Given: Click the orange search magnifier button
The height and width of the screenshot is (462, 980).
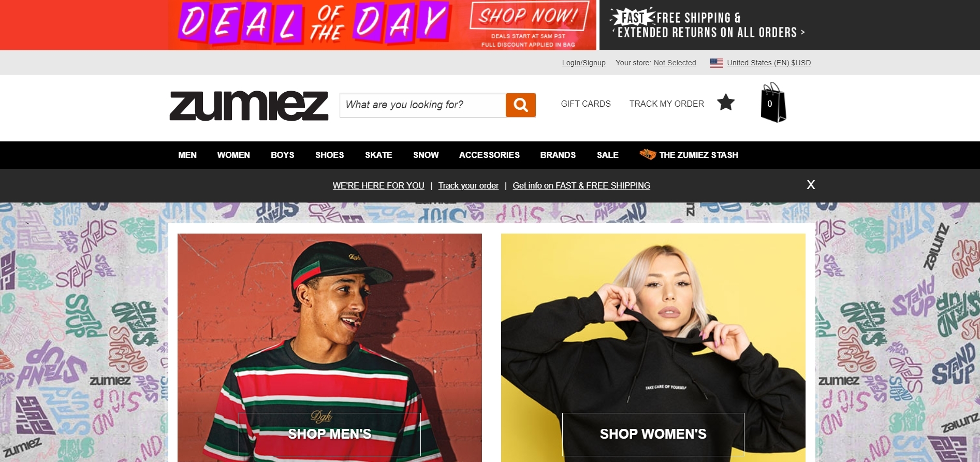Looking at the screenshot, I should (520, 105).
